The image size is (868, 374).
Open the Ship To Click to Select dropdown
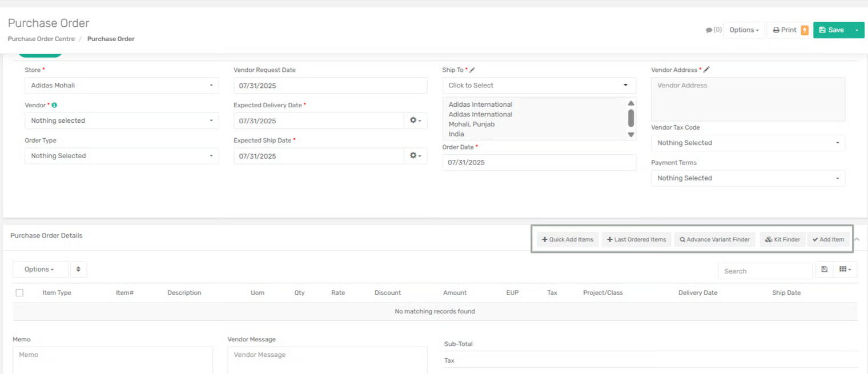tap(539, 86)
